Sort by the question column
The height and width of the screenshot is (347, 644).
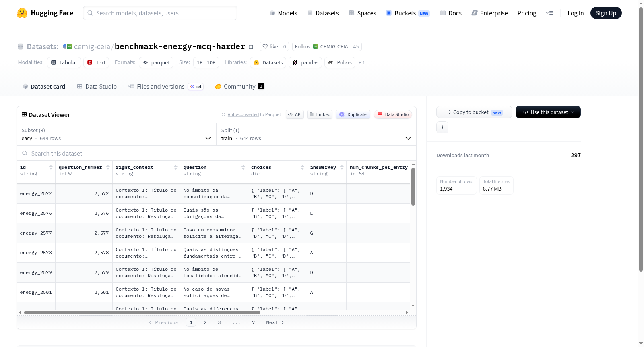pos(243,167)
